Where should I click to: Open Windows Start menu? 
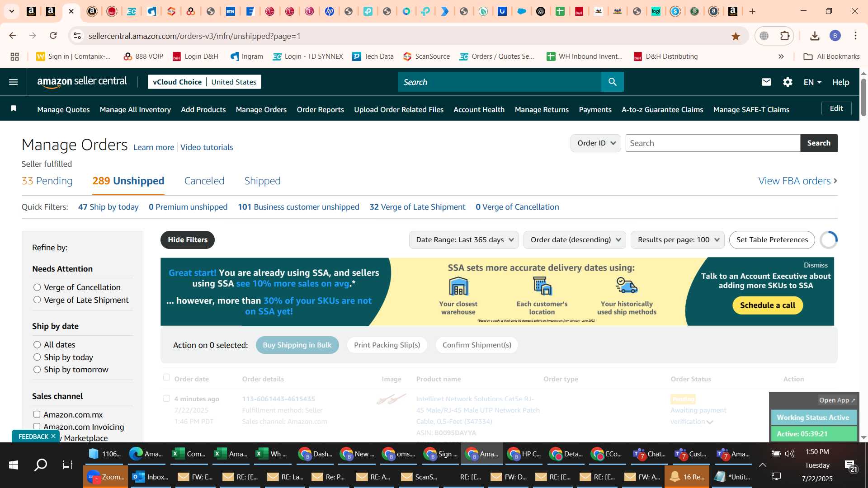pos(14,465)
